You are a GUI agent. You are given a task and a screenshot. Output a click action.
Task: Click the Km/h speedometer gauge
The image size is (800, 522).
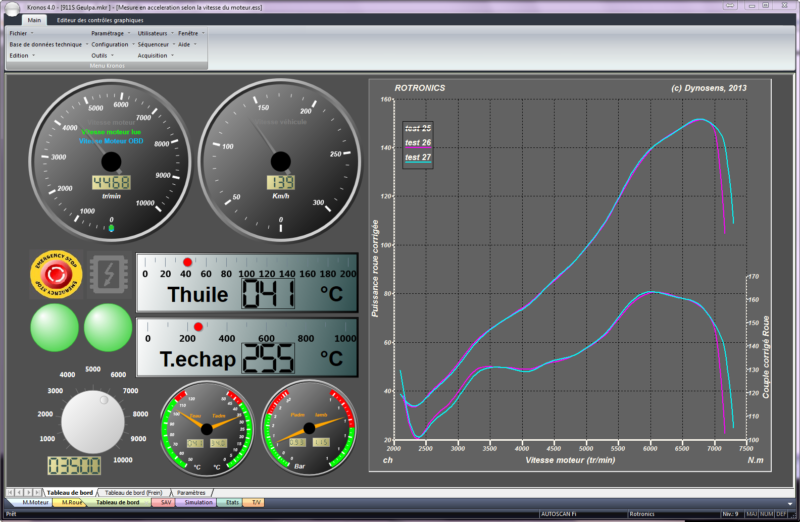pyautogui.click(x=281, y=160)
